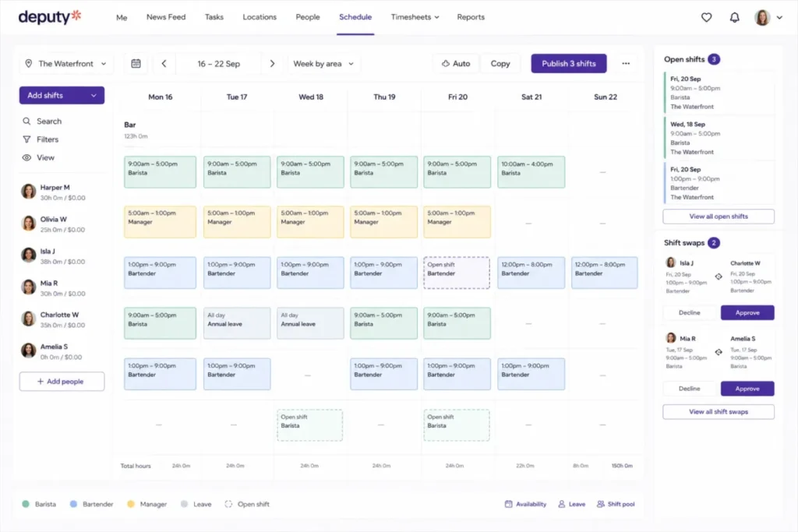Click Copy button
This screenshot has height=532, width=798.
(500, 64)
